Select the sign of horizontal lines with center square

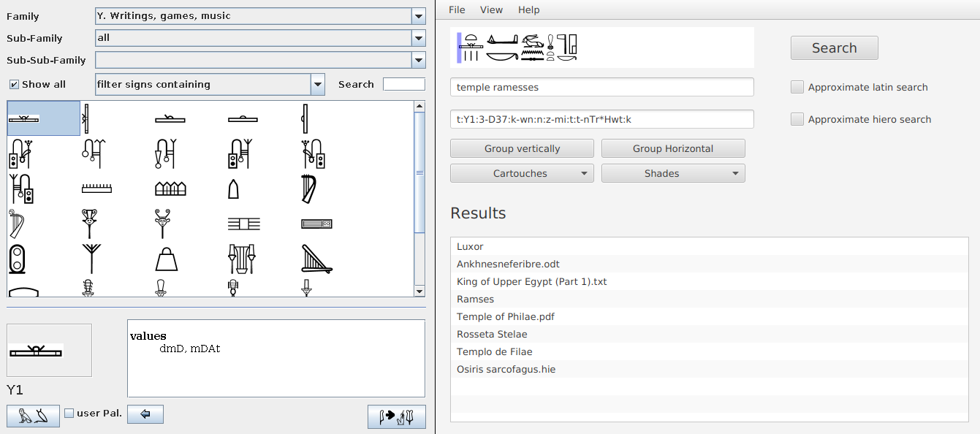pos(243,224)
